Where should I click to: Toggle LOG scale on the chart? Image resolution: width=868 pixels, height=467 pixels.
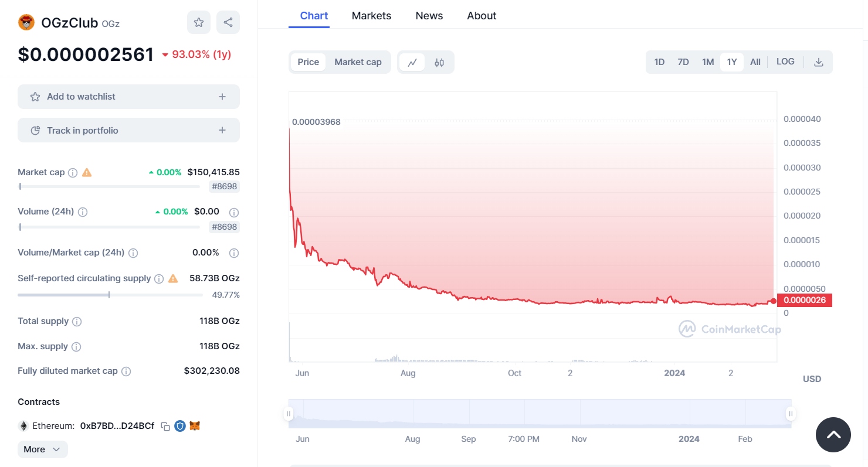tap(785, 62)
